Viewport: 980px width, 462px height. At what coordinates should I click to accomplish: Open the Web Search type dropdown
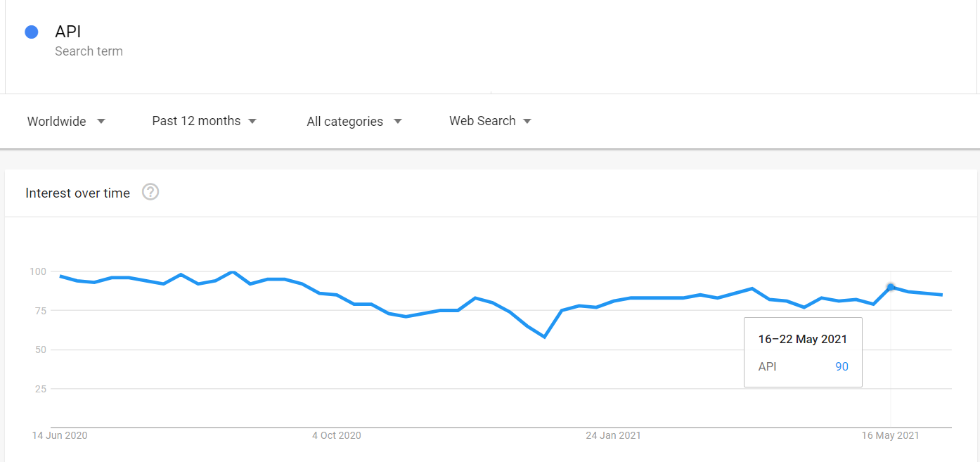point(490,121)
